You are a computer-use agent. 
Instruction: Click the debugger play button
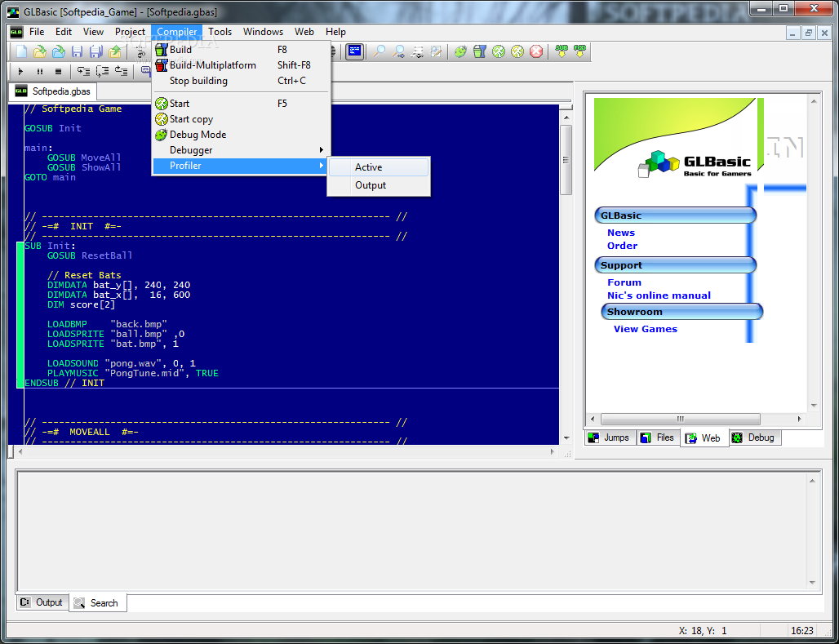click(x=21, y=71)
